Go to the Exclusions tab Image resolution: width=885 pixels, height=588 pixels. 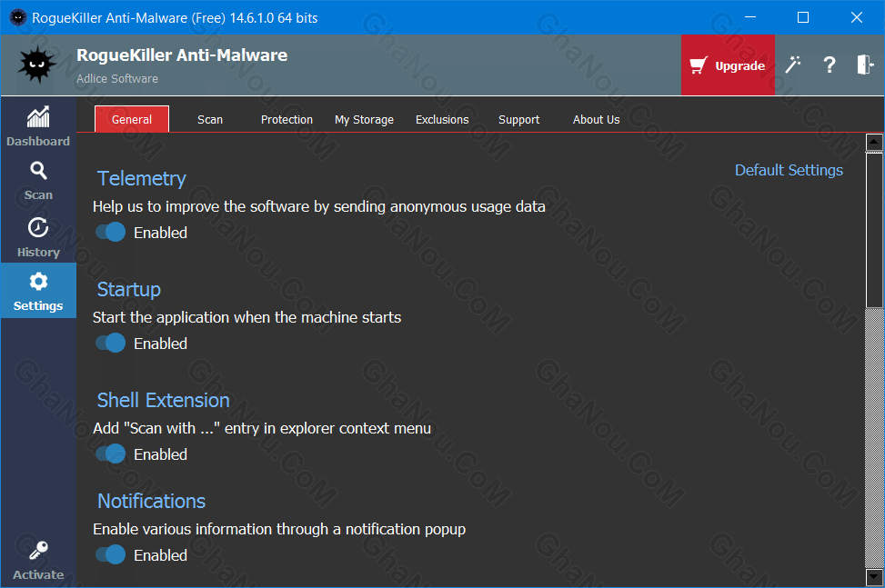coord(442,120)
